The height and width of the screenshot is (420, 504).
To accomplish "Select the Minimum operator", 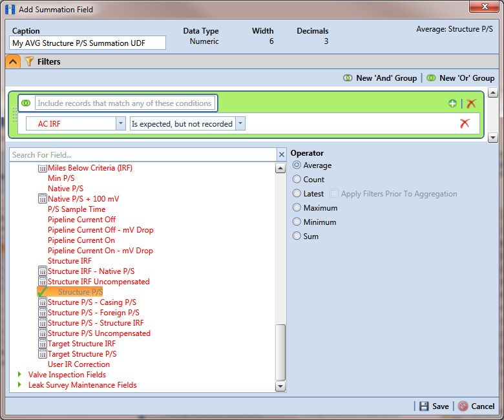I will tap(297, 222).
